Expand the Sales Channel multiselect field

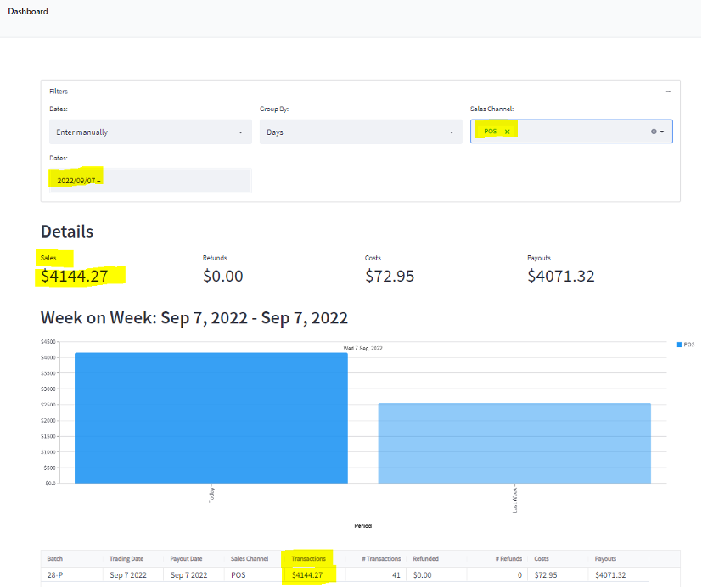(x=569, y=131)
